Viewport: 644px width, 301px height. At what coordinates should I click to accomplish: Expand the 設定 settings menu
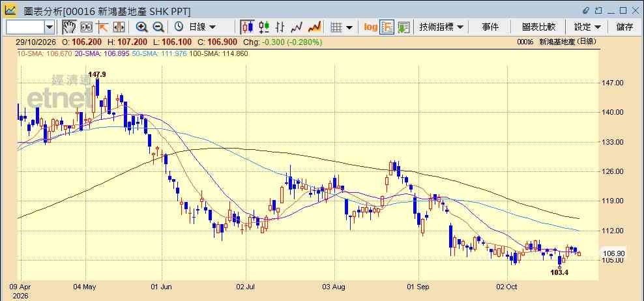(587, 27)
